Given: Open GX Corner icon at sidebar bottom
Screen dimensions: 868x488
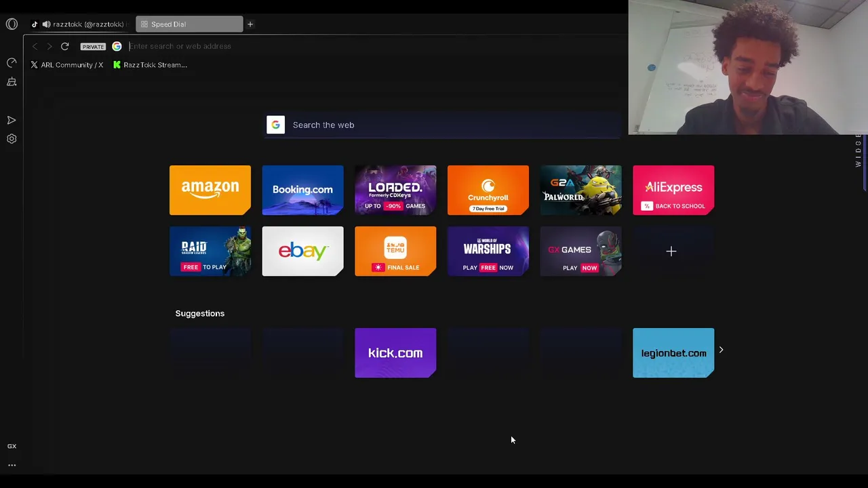Looking at the screenshot, I should coord(12,446).
